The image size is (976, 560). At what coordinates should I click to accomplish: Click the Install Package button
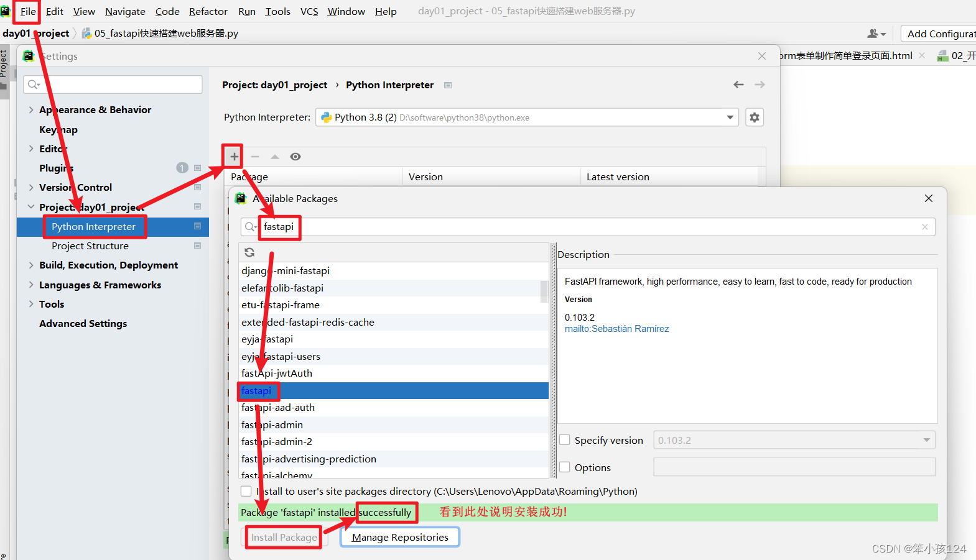(x=284, y=537)
